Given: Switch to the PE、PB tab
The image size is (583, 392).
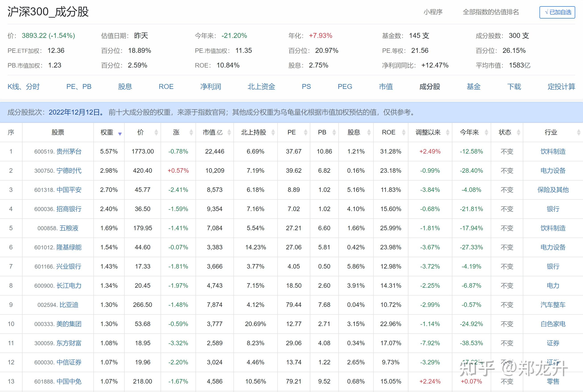Looking at the screenshot, I should coord(79,86).
